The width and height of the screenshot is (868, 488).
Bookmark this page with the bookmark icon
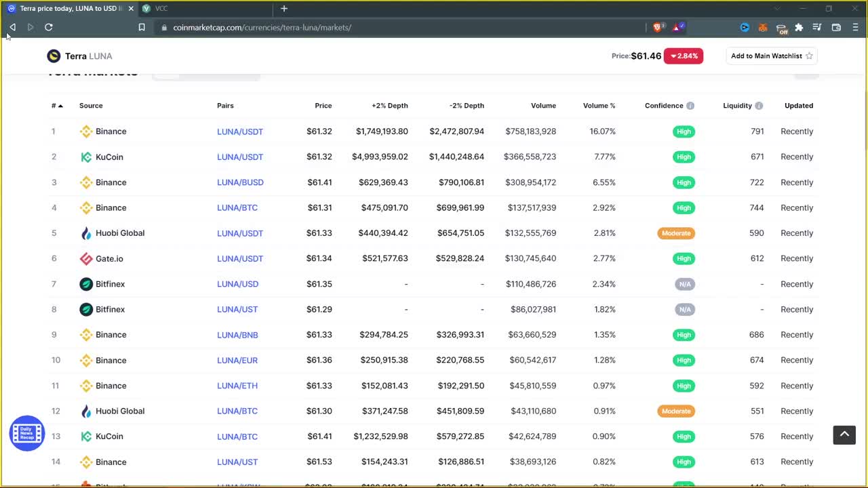click(x=142, y=27)
